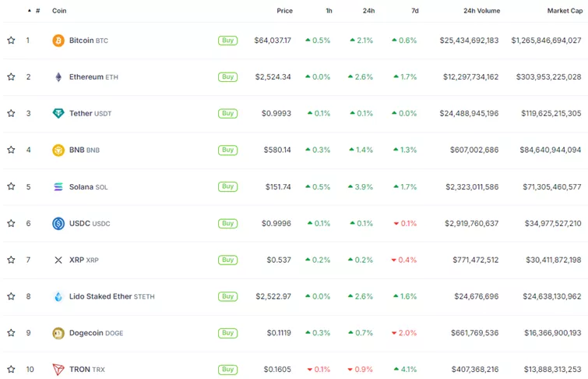The width and height of the screenshot is (588, 379).
Task: Click the Ethereum diamond logo icon
Action: [58, 77]
